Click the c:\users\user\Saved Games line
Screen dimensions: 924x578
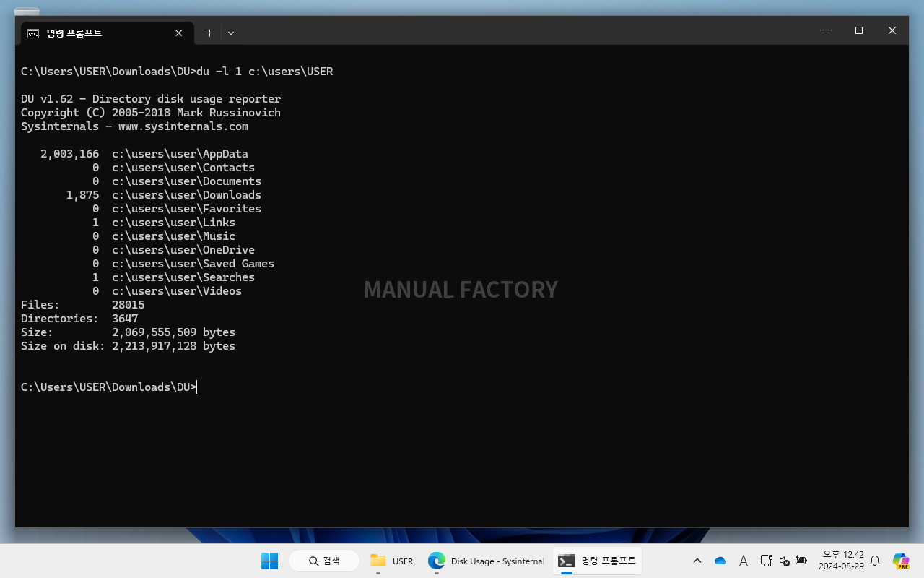183,264
